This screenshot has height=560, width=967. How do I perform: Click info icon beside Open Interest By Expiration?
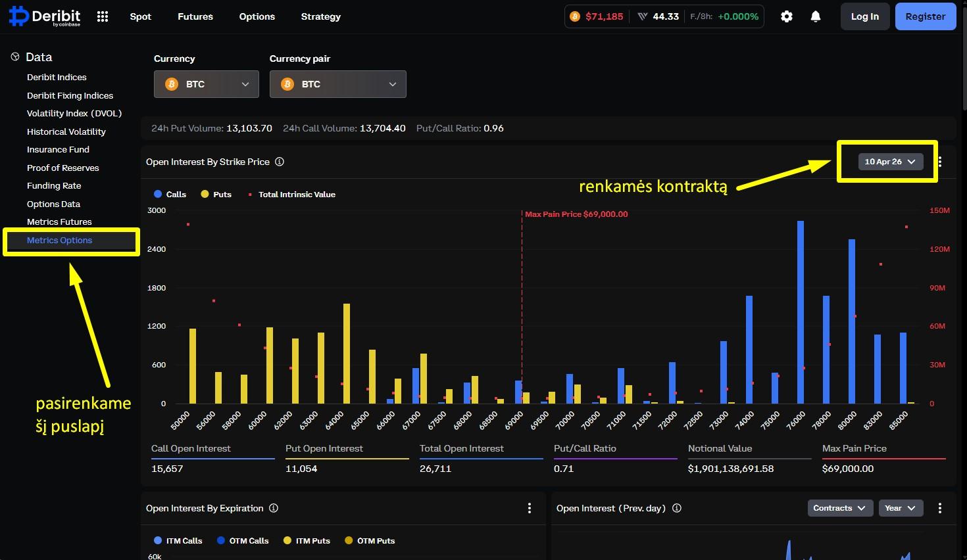point(274,508)
